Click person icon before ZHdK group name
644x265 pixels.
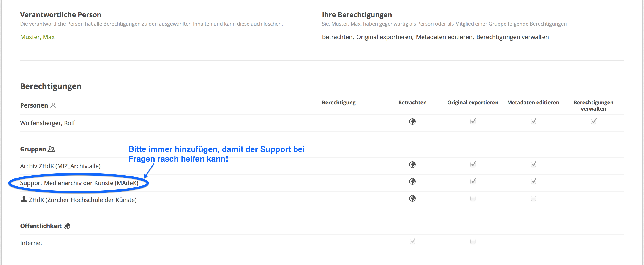point(24,199)
